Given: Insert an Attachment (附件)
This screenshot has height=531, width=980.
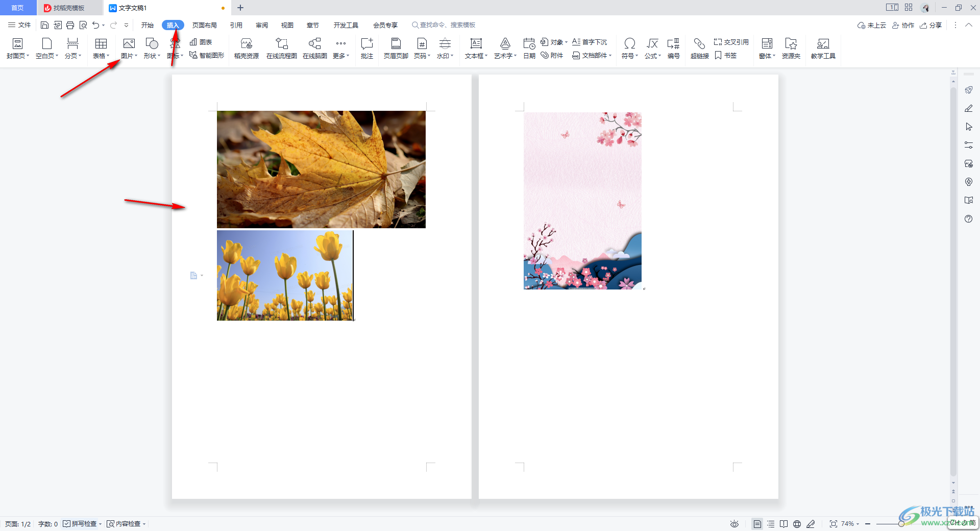Looking at the screenshot, I should (552, 55).
